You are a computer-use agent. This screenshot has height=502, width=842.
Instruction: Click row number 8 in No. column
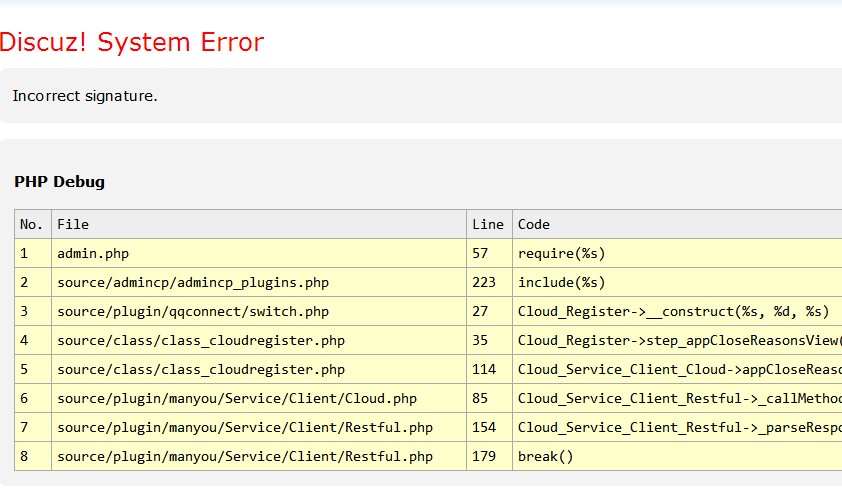(33, 456)
